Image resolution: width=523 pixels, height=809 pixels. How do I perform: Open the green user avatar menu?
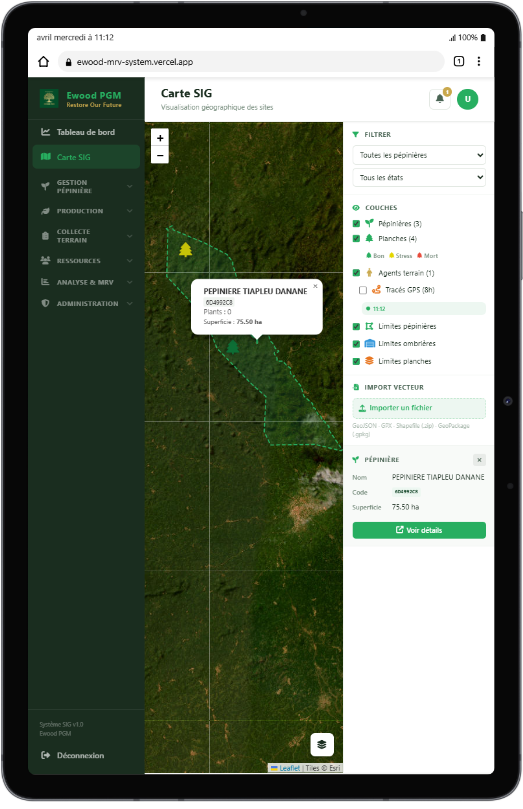pos(467,99)
